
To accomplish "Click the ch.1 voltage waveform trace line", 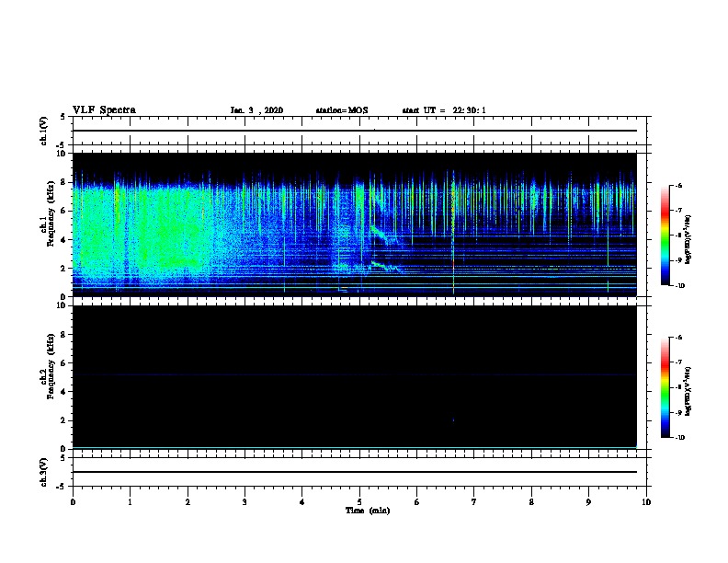I will (355, 131).
